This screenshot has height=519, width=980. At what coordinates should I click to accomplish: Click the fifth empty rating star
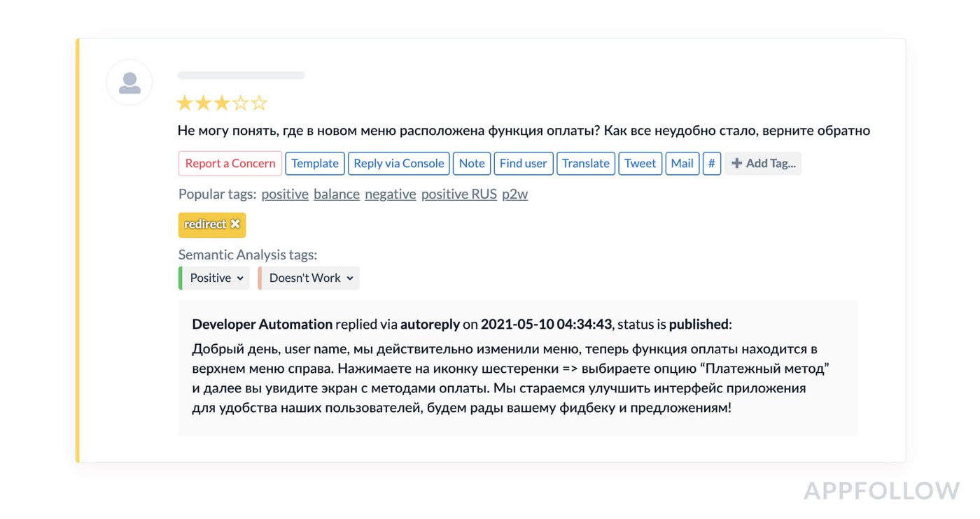click(x=259, y=104)
